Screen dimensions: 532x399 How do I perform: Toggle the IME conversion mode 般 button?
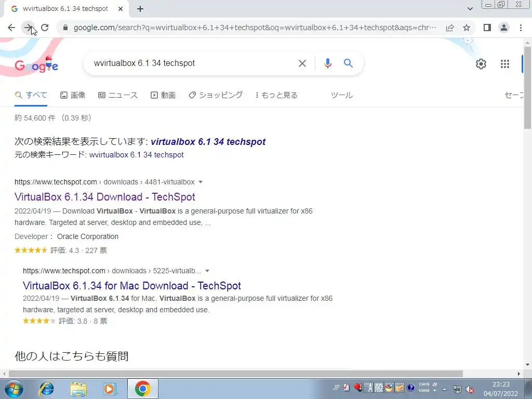(379, 388)
